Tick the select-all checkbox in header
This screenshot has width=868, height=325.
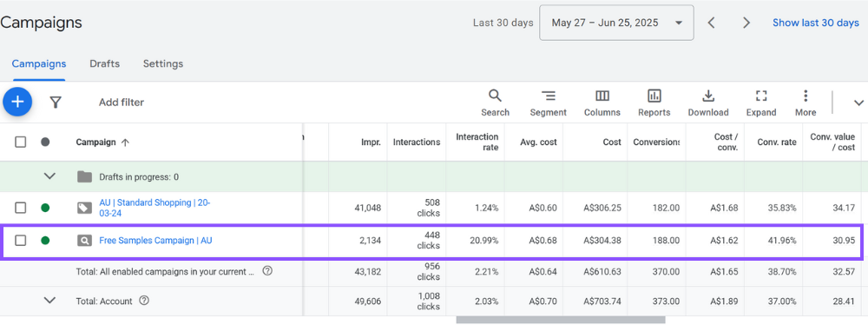[x=21, y=142]
